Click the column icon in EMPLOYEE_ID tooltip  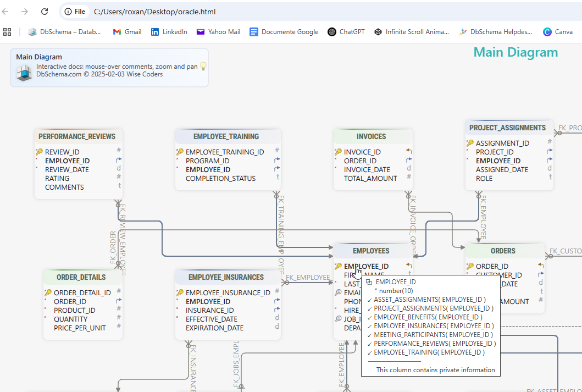click(369, 282)
